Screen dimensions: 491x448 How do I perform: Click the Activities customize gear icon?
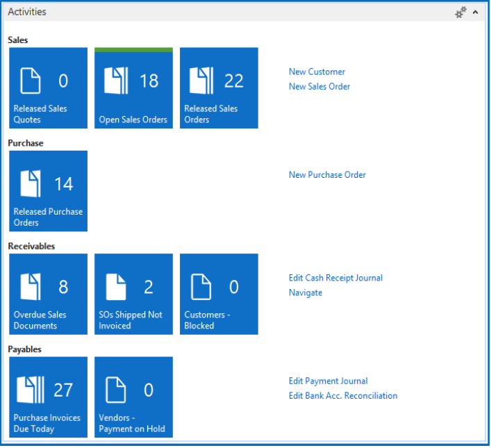pos(460,12)
